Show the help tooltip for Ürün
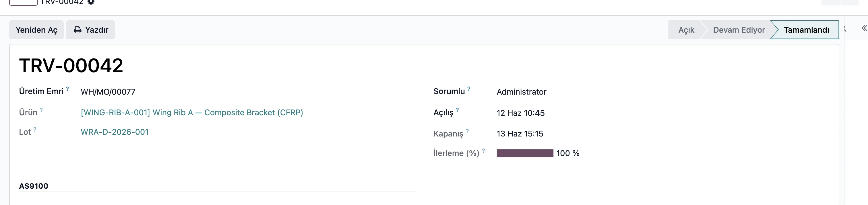This screenshot has width=868, height=205. pos(41,110)
